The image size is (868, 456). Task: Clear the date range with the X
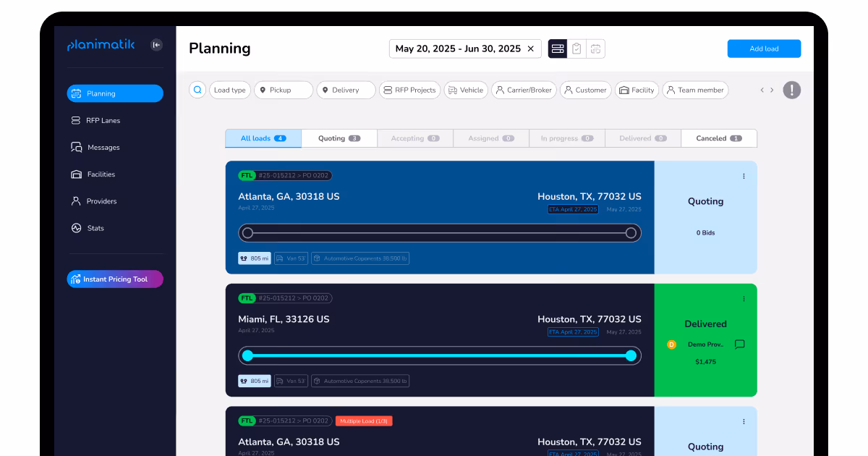tap(530, 48)
